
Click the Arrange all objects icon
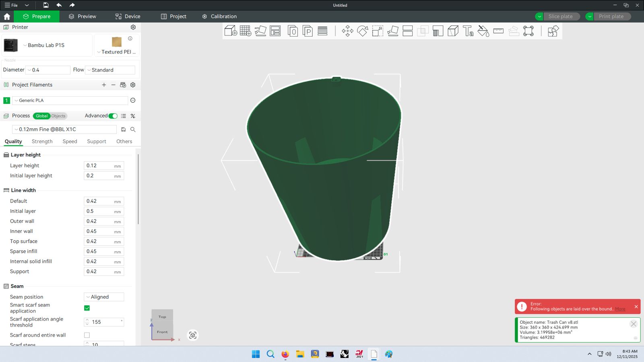click(275, 31)
